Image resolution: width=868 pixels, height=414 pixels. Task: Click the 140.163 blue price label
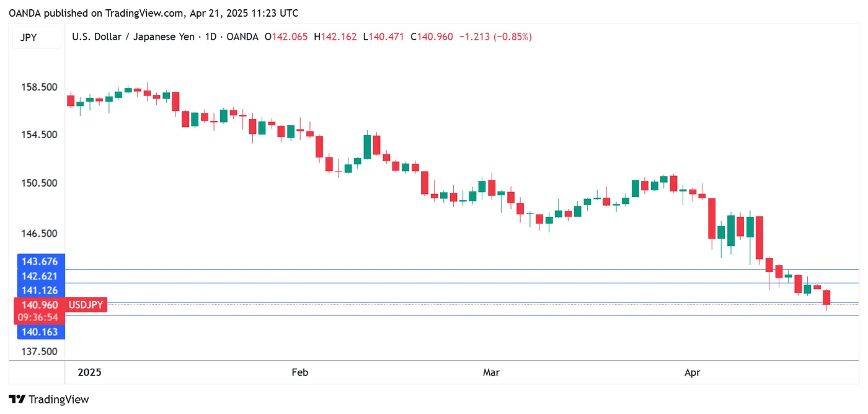click(40, 332)
